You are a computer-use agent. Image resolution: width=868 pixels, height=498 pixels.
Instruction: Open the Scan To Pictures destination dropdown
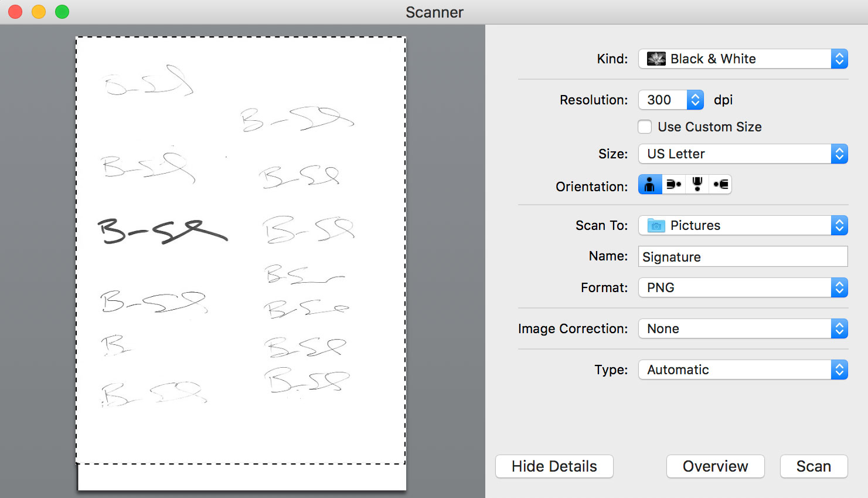click(x=743, y=225)
